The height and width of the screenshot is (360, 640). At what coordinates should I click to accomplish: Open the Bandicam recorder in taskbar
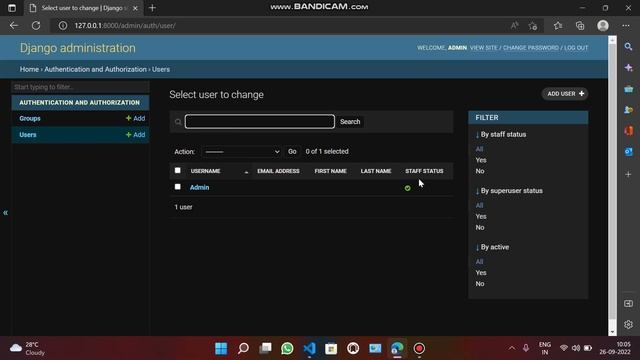[419, 348]
